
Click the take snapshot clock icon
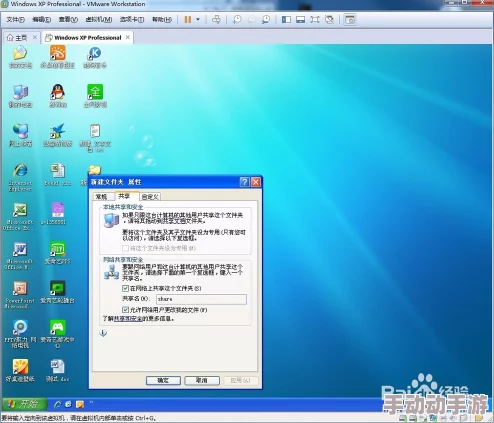237,20
